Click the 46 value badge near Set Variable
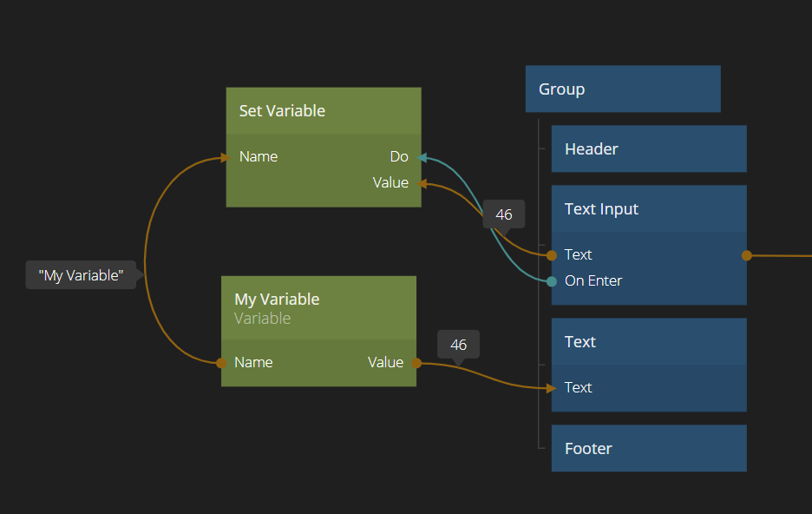This screenshot has height=514, width=812. (x=504, y=214)
